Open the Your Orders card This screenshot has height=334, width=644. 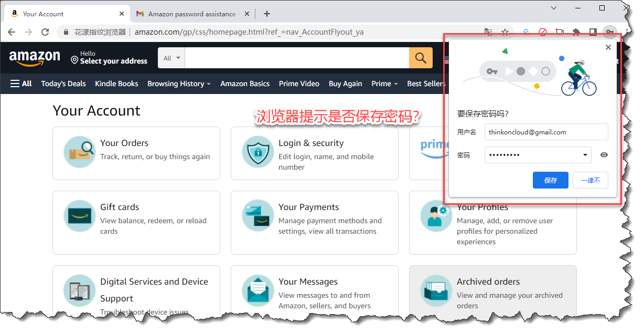point(136,153)
